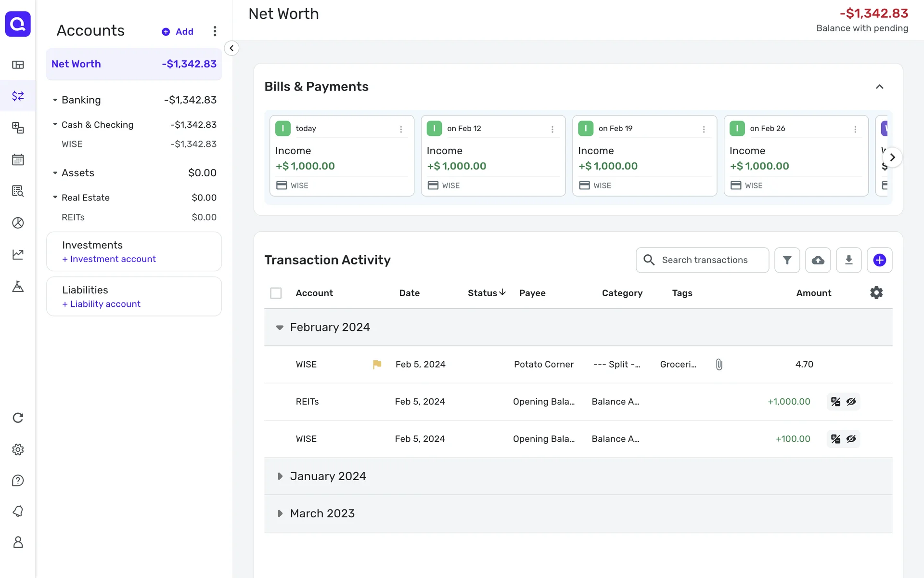Open the Potato Corner attachment paperclip
This screenshot has width=924, height=578.
(719, 364)
